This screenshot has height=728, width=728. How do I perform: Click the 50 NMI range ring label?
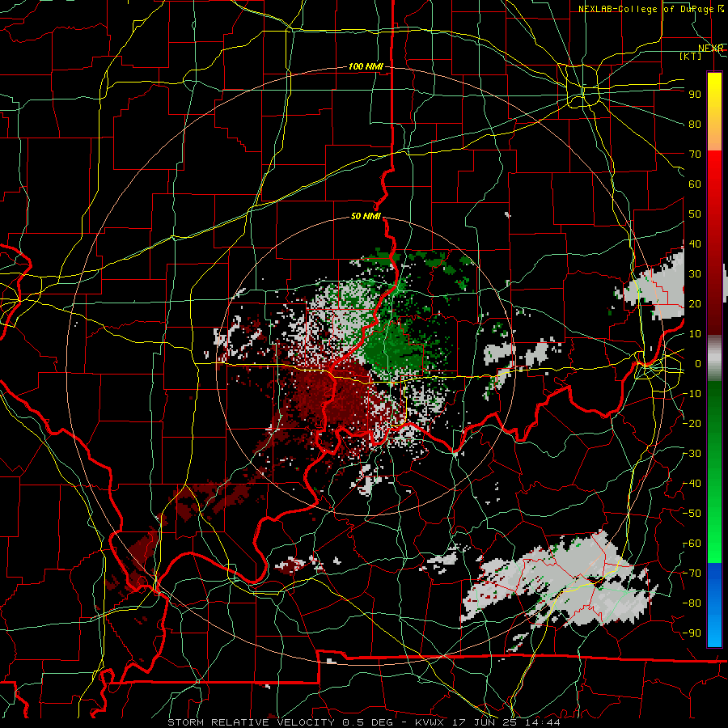tap(366, 216)
